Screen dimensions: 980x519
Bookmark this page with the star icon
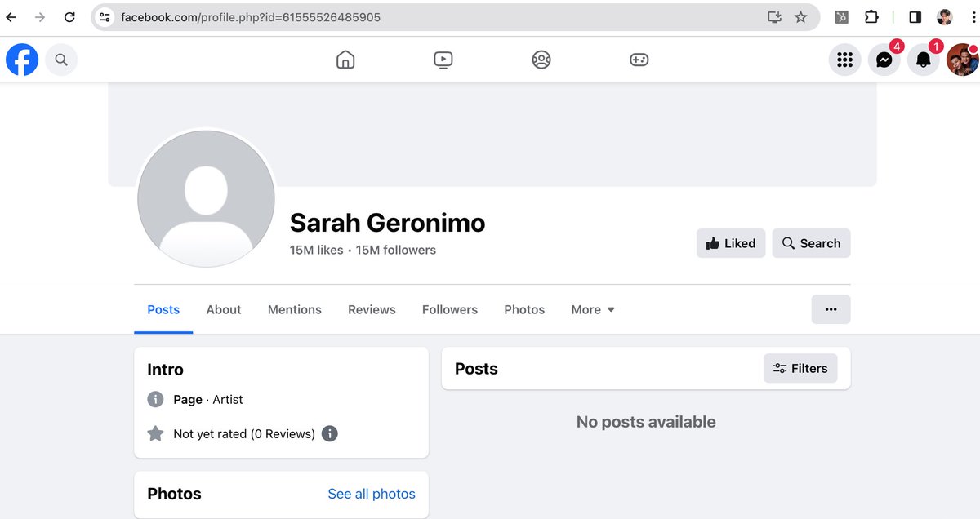tap(801, 17)
